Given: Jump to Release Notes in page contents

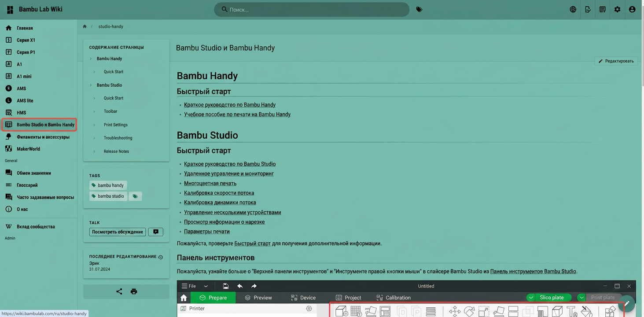Looking at the screenshot, I should (116, 151).
